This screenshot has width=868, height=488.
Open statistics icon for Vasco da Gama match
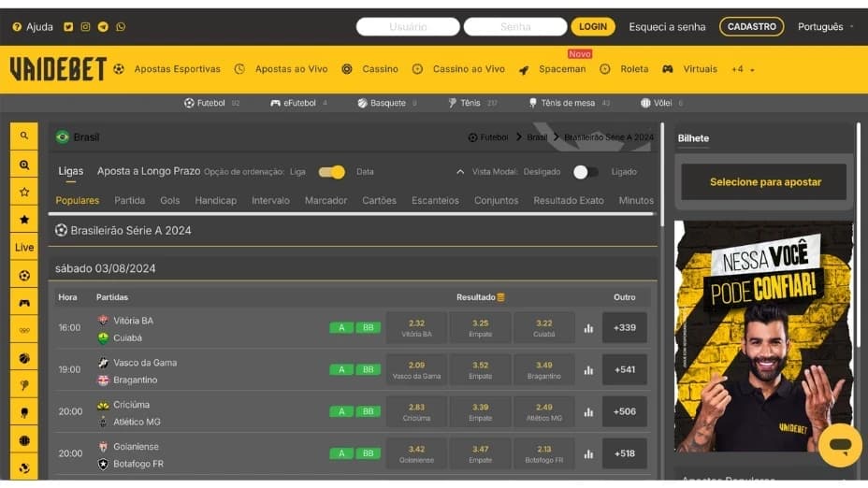click(x=588, y=370)
